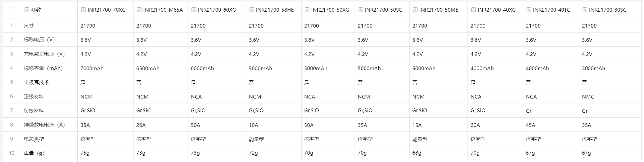Click the field icon next to INR21700-M65A
644x162 pixels.
pos(139,10)
